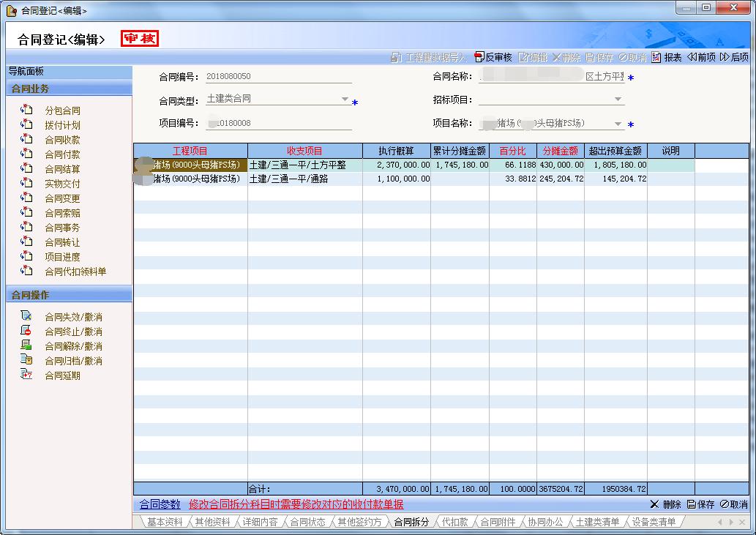Click the 合同延期 icon
This screenshot has width=756, height=535.
point(27,375)
